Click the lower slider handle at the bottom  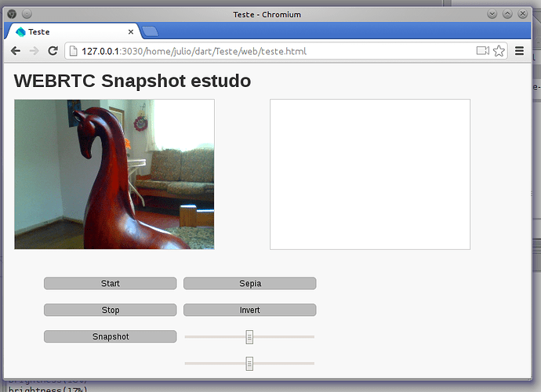click(249, 363)
